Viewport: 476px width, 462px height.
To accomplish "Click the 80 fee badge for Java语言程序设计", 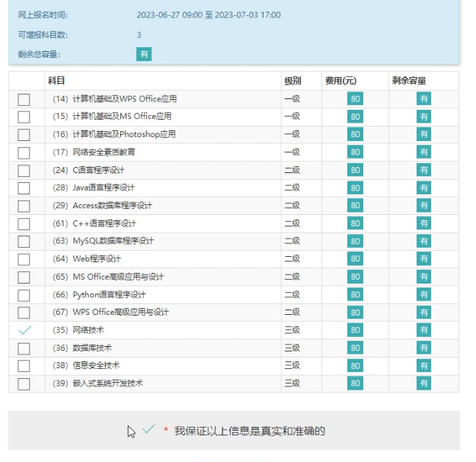I will tap(355, 188).
